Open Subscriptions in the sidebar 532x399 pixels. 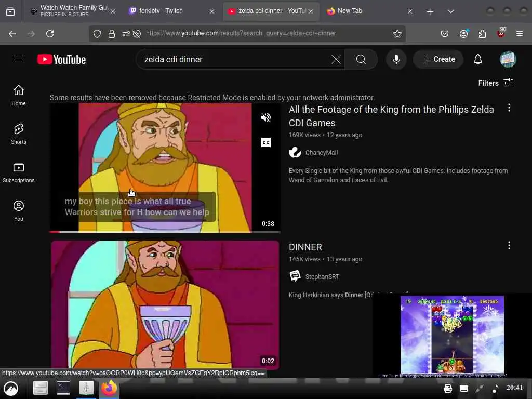click(19, 172)
